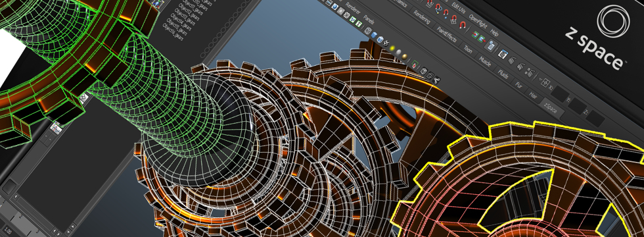Open the Panels viewport menu
This screenshot has width=644, height=237.
tap(369, 19)
